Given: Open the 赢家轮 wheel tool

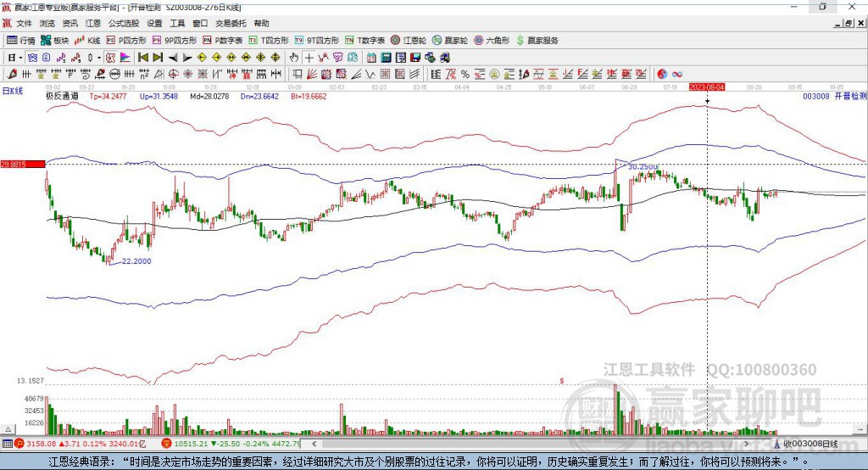Looking at the screenshot, I should click(x=450, y=41).
